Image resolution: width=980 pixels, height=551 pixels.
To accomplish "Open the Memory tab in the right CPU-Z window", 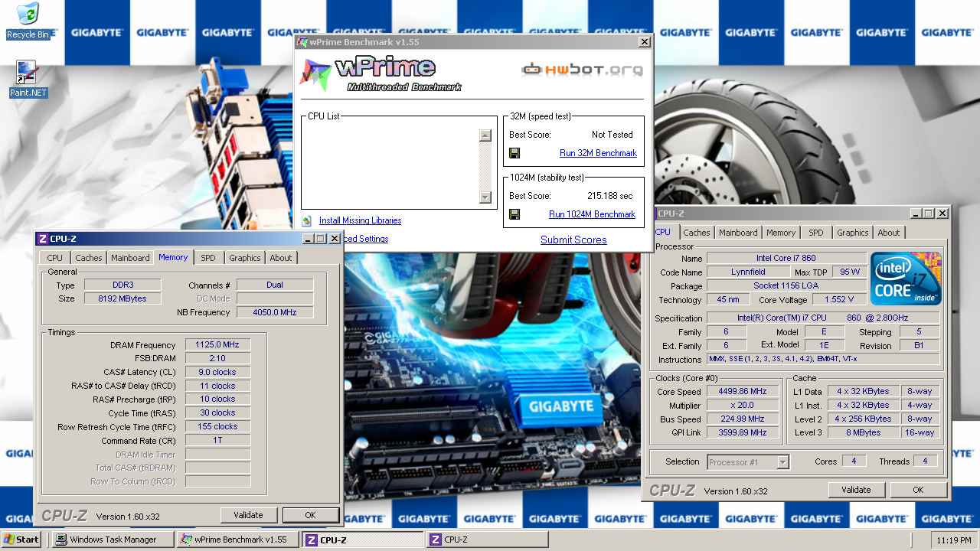I will 781,233.
